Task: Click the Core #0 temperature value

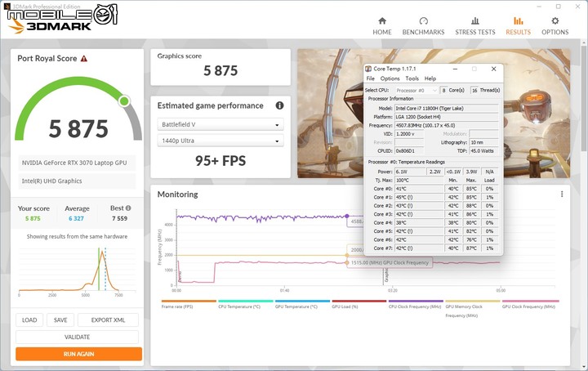Action: pos(419,189)
